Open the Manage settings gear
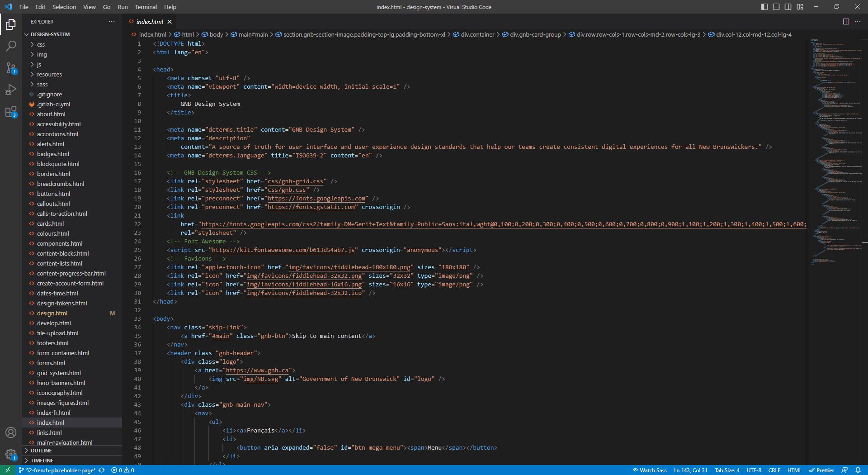 click(11, 455)
